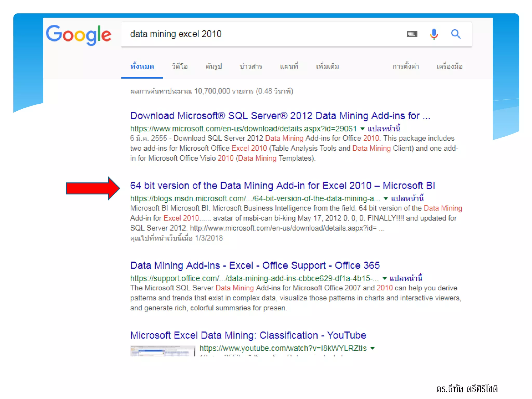
Task: Click the magnifying glass search icon
Action: [x=456, y=34]
